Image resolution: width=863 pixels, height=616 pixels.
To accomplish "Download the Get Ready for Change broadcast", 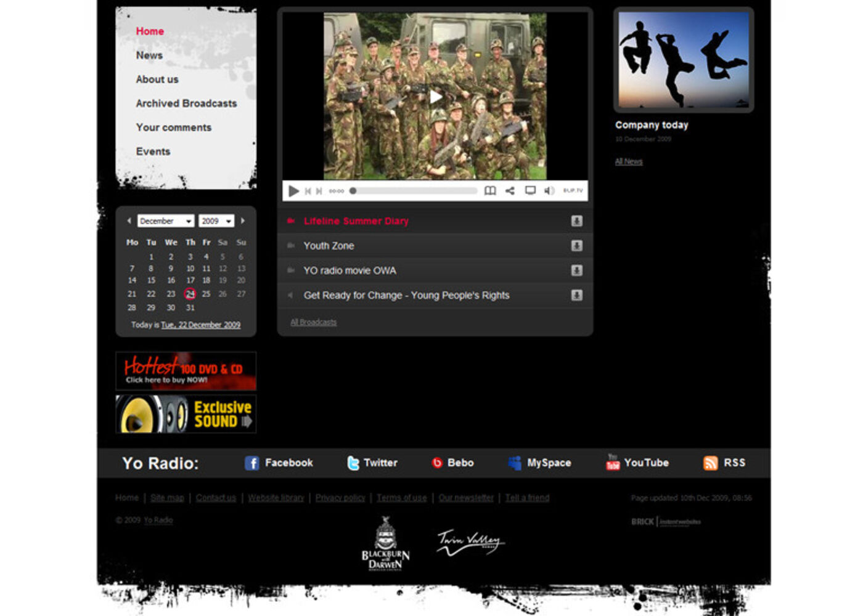I will (x=577, y=295).
